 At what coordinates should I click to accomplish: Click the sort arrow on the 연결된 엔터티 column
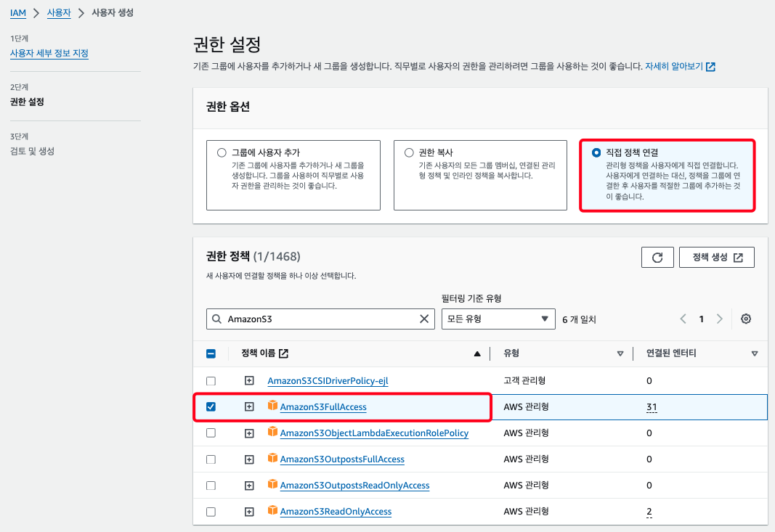point(755,354)
